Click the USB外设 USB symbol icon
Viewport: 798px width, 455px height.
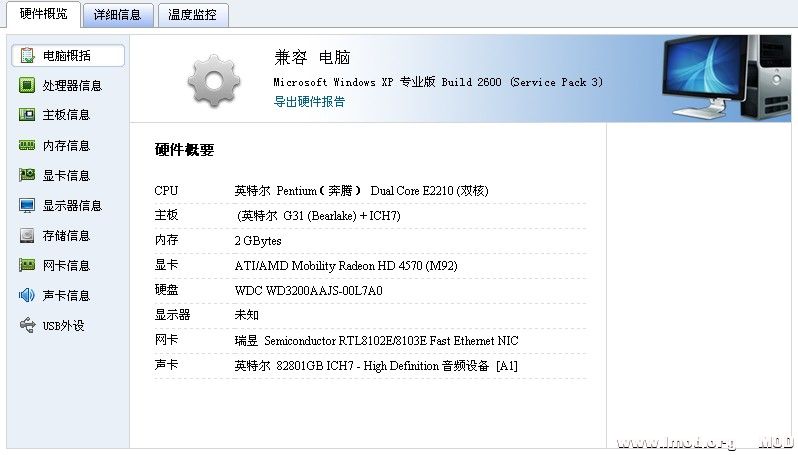click(x=27, y=325)
